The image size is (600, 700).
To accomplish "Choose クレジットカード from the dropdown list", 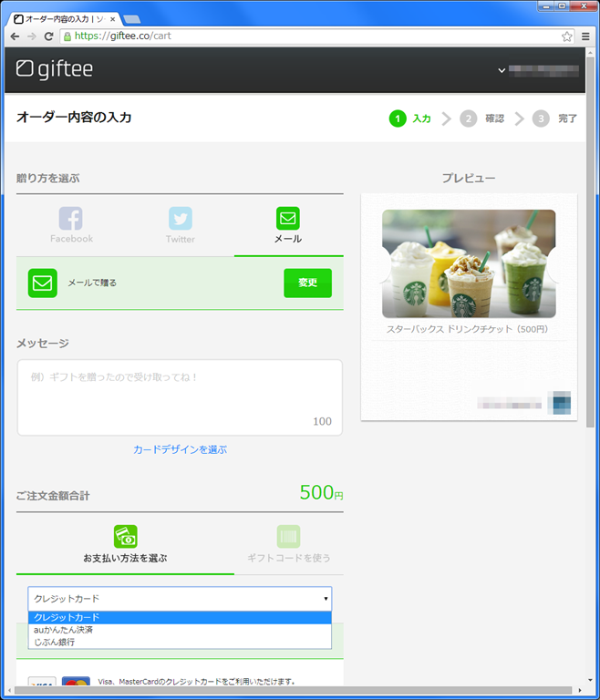I will coord(180,617).
